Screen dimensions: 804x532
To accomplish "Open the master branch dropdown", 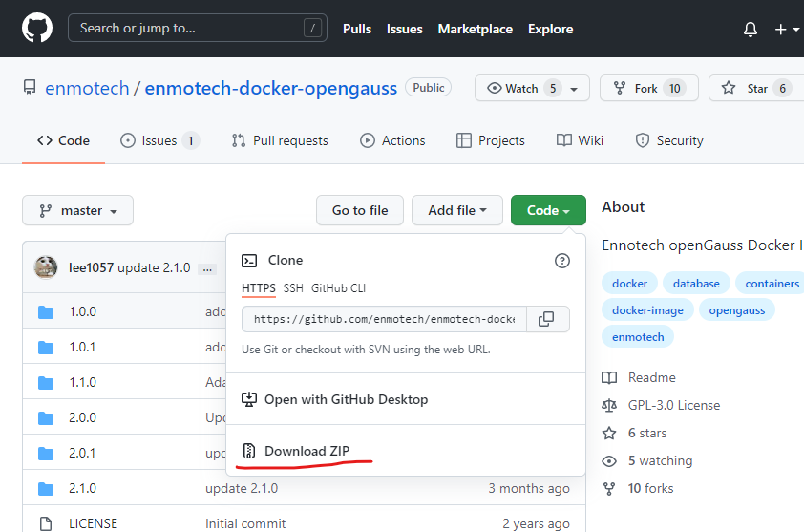I will click(78, 210).
